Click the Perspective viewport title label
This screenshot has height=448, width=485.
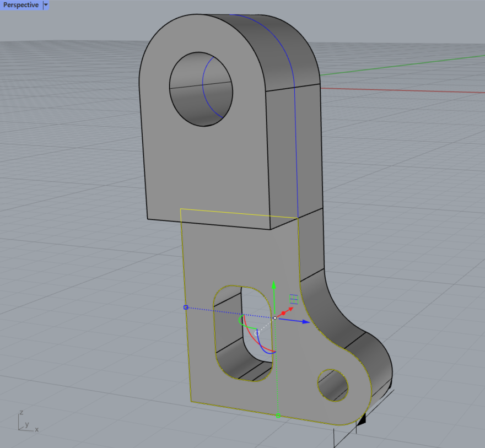21,5
